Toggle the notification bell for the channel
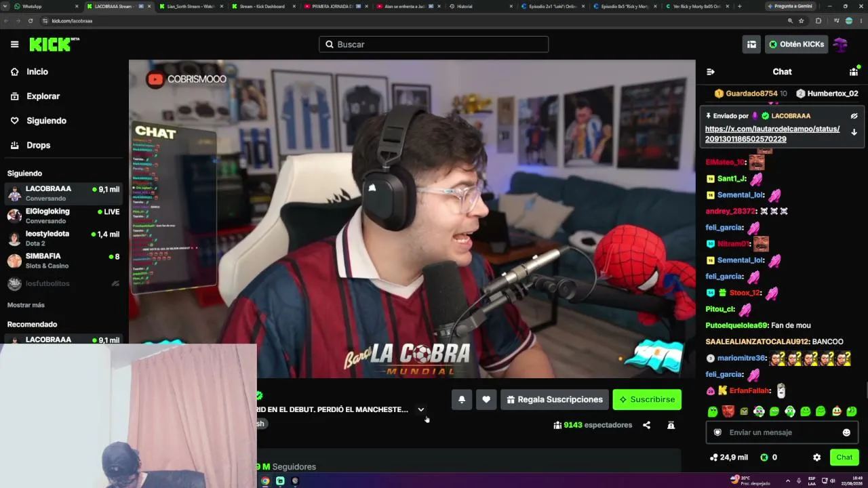Screen dimensions: 868x488 461,400
